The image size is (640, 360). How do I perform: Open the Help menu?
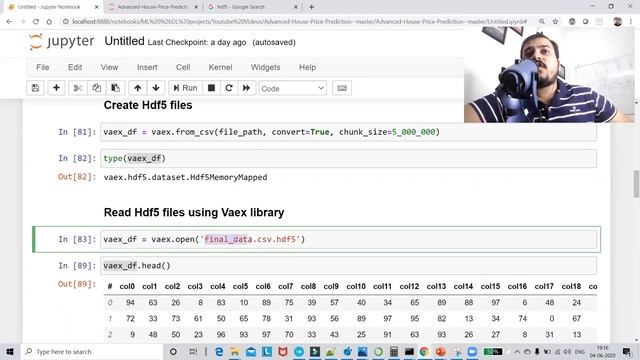[307, 67]
